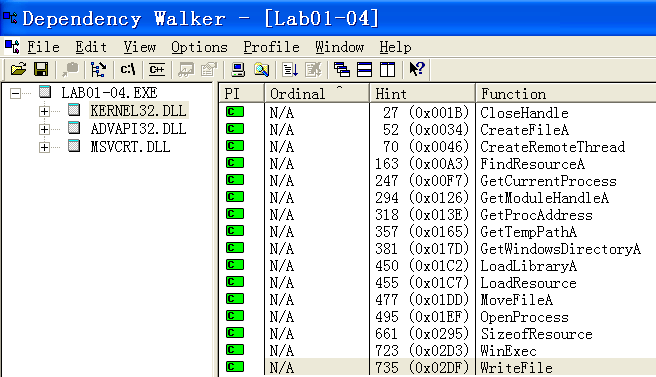Sort by the Ordinal column header
This screenshot has height=377, width=656.
[x=317, y=93]
